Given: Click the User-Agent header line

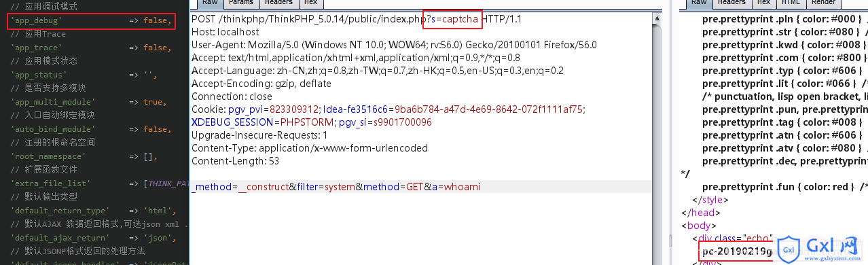Looking at the screenshot, I should tap(394, 45).
